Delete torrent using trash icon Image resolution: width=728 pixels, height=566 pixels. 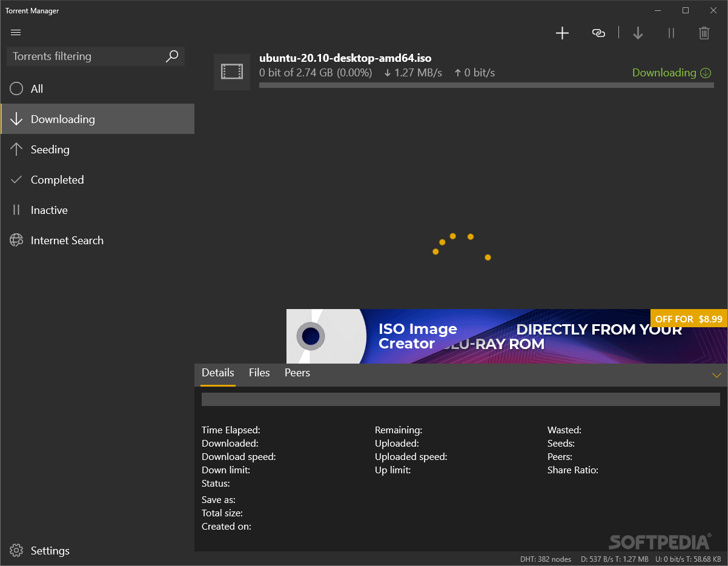point(704,33)
